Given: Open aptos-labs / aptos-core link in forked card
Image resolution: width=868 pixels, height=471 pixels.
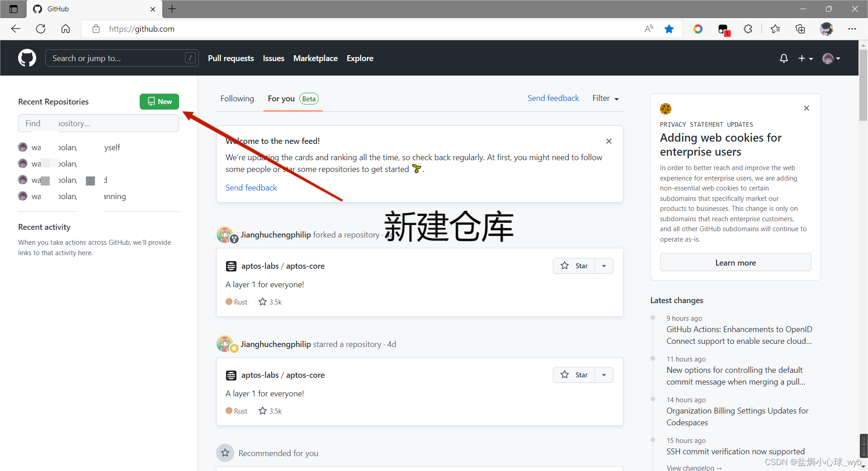Looking at the screenshot, I should [283, 266].
